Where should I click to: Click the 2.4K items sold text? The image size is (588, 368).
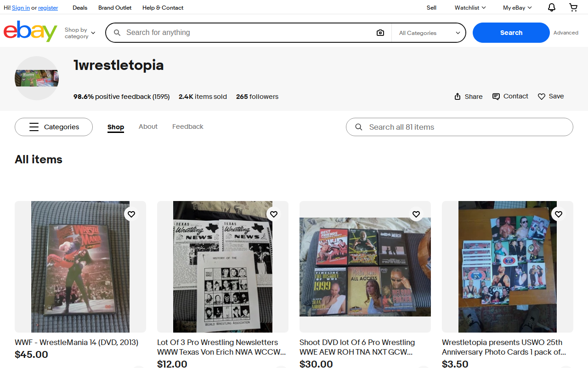tap(203, 97)
